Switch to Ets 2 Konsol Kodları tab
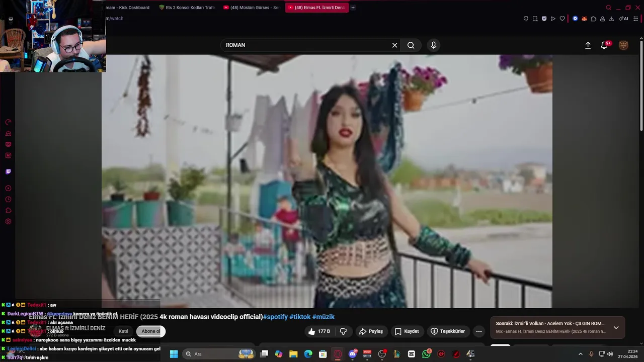Image resolution: width=644 pixels, height=362 pixels. pos(186,8)
